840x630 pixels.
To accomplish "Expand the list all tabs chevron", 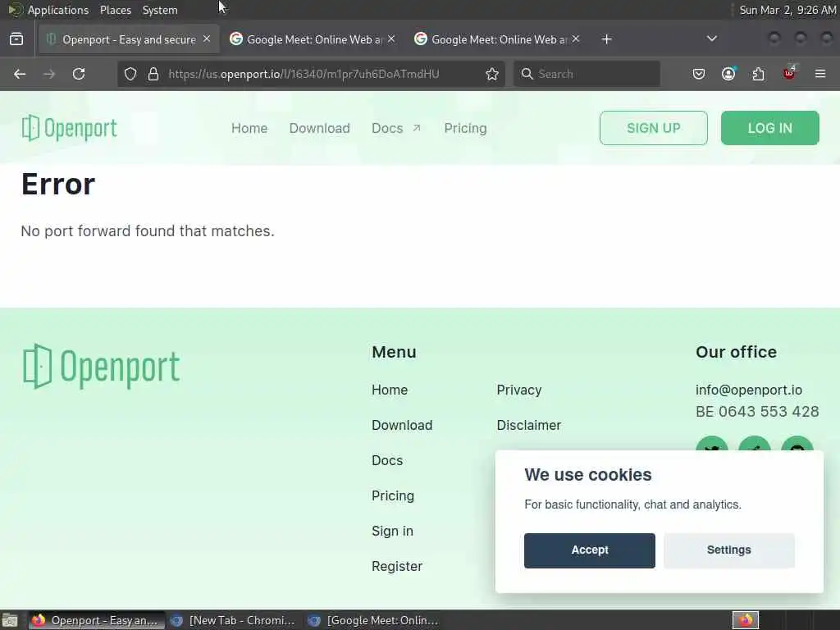I will click(712, 39).
